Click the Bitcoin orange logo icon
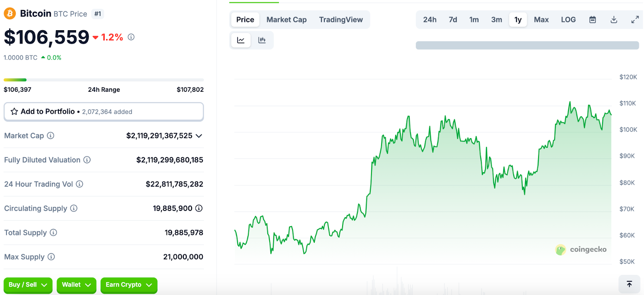Screen dimensions: 644x295 (10, 14)
